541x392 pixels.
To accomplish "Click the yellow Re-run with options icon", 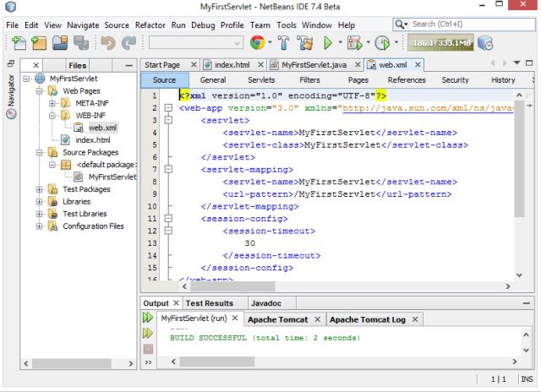I will [x=148, y=333].
